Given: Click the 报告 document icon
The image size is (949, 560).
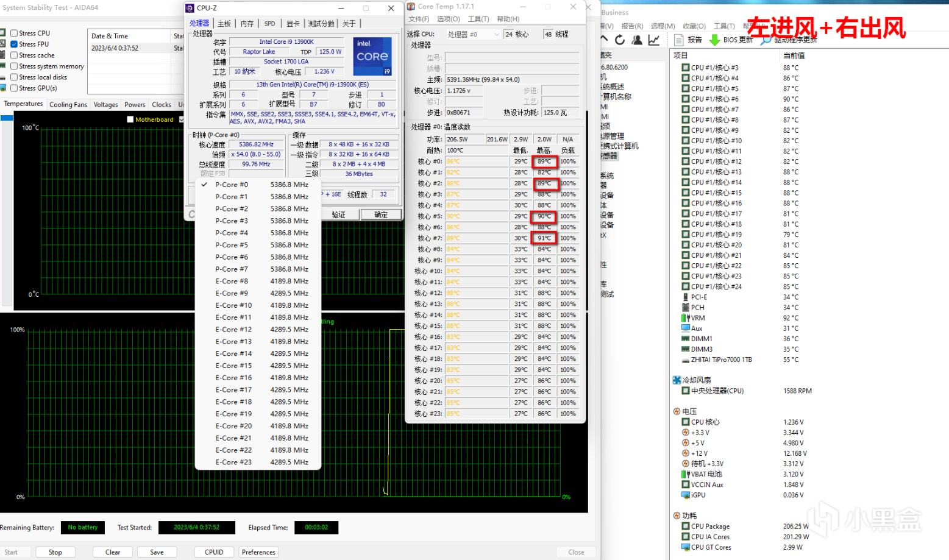Looking at the screenshot, I should 679,40.
